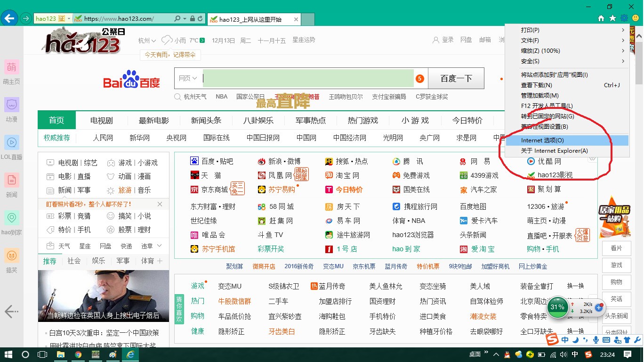Click the Baidu logo
Viewport: 644px width, 362px height.
tap(132, 79)
